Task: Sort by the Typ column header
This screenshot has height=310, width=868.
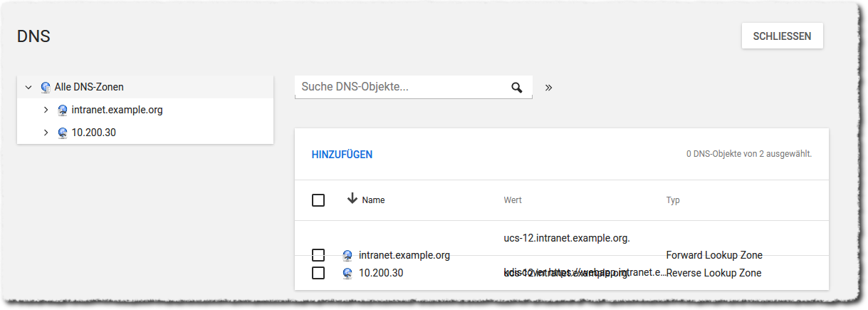Action: click(673, 200)
